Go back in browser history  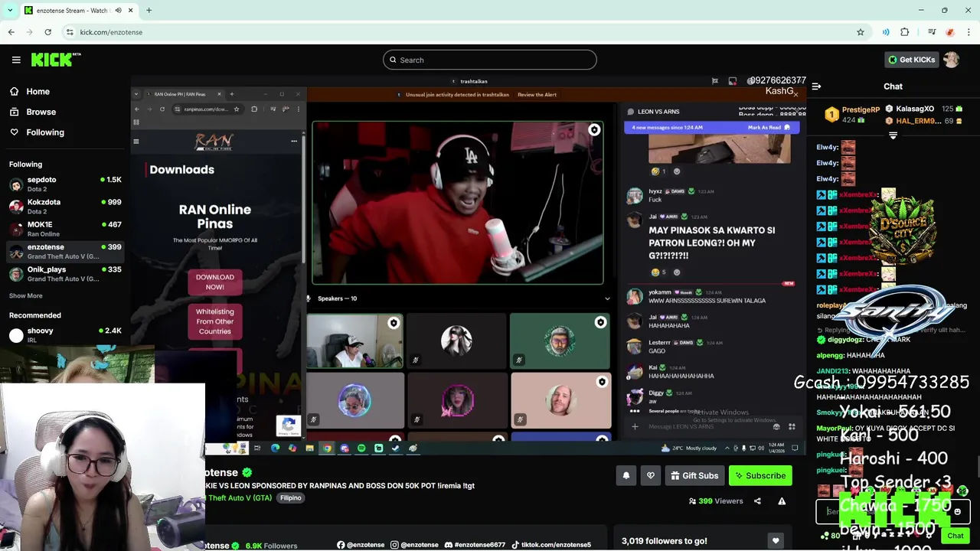11,32
